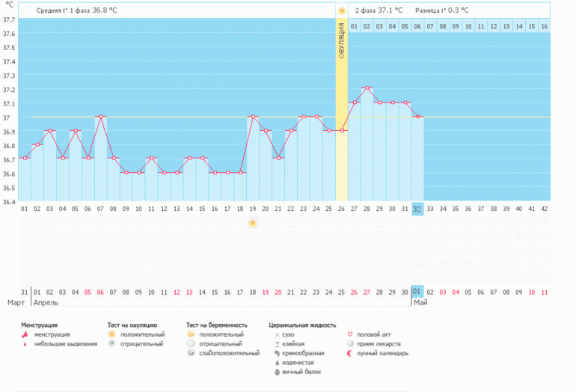
Task: Click the temperature point on cycle day 19
Action: [253, 117]
